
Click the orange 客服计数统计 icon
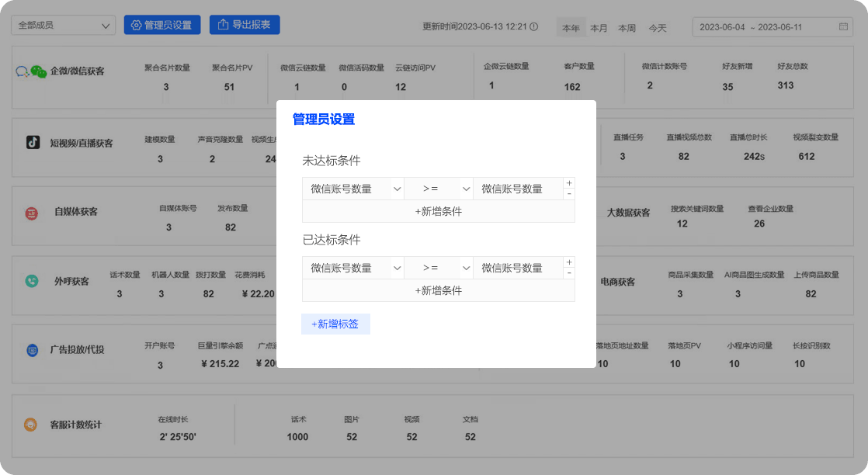pyautogui.click(x=31, y=425)
